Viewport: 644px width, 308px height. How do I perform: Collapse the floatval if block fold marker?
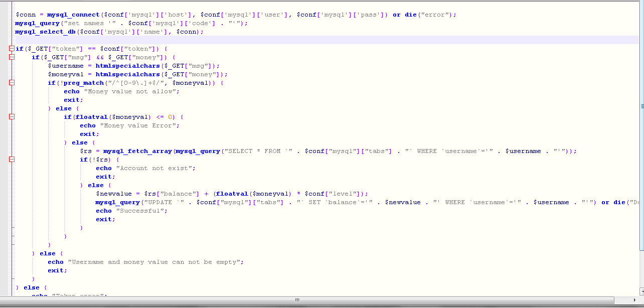pos(12,117)
